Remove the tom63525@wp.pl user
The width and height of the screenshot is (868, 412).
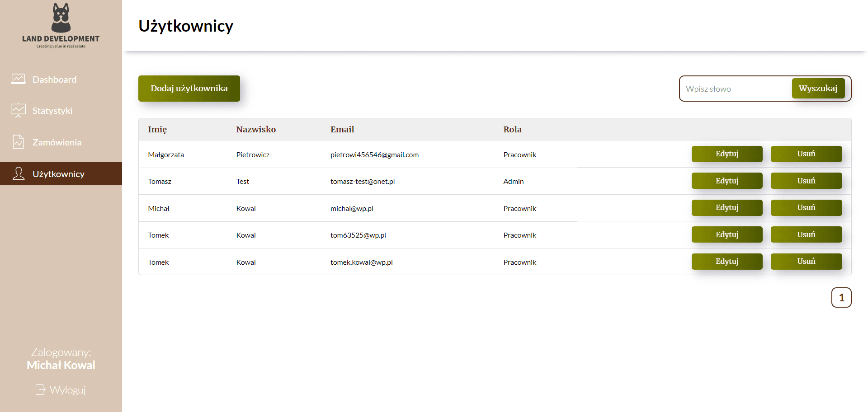pyautogui.click(x=807, y=234)
